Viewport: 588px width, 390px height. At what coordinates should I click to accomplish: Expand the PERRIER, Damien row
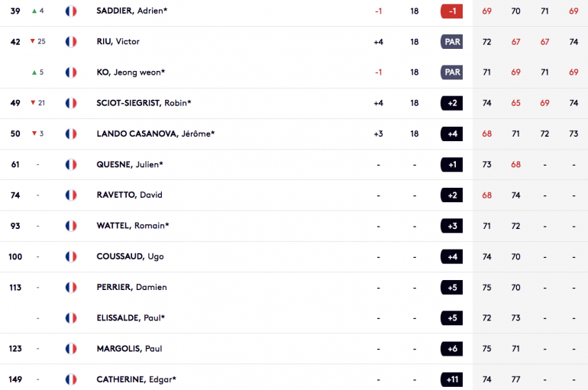pos(294,288)
